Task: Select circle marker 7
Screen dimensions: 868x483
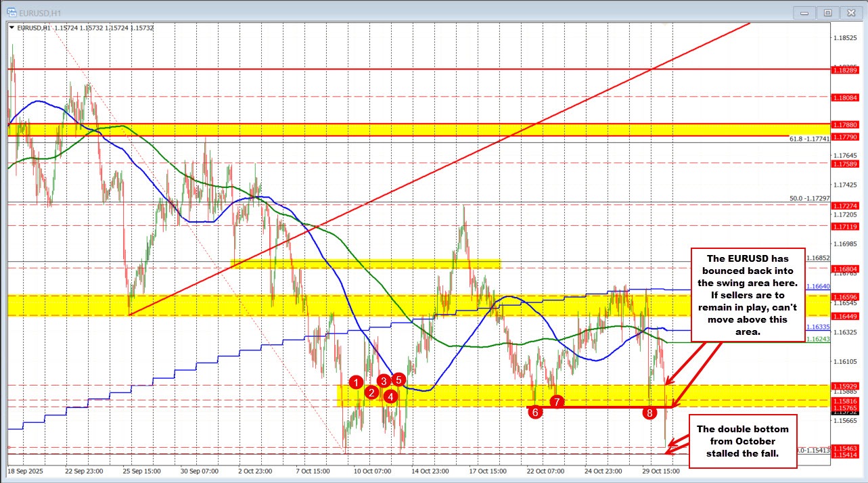Action: pos(557,401)
